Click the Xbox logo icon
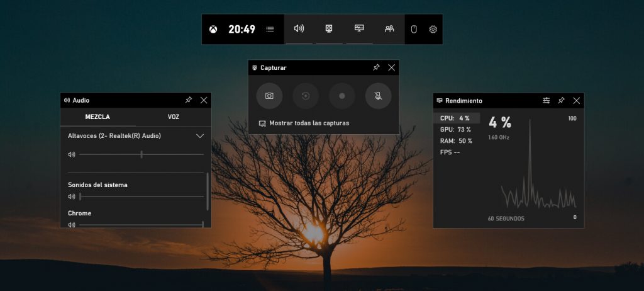Viewport: 644px width, 291px height. point(213,29)
